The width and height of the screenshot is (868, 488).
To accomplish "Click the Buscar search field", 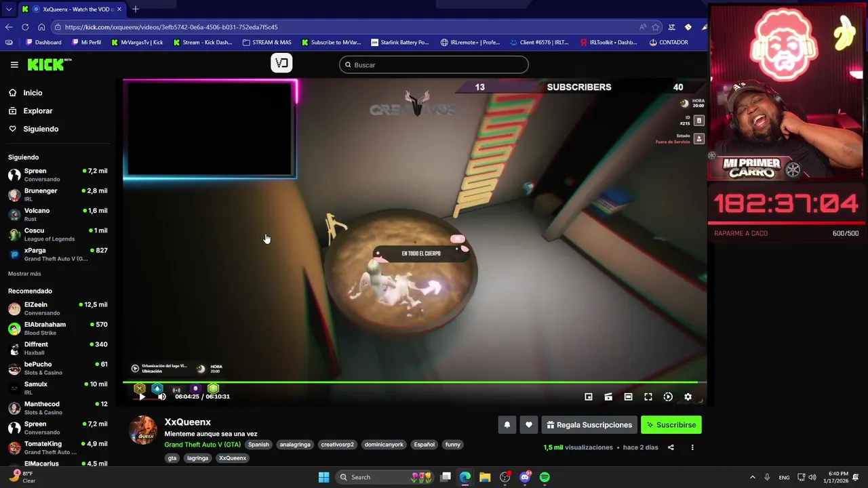I will coord(434,65).
